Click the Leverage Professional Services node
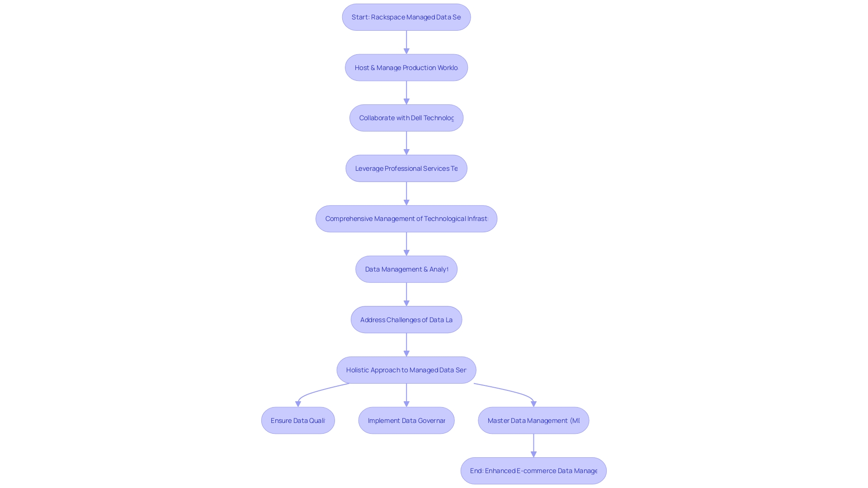The height and width of the screenshot is (488, 868). (406, 168)
